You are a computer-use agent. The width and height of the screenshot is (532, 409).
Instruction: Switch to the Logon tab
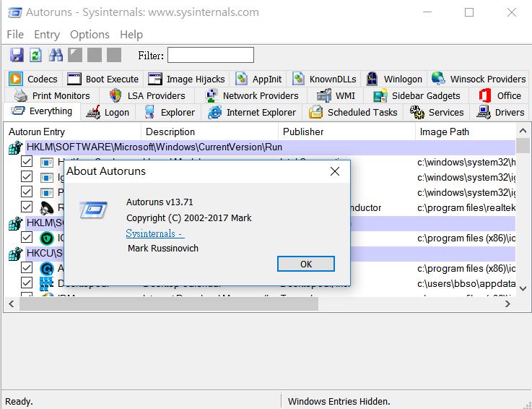[108, 112]
